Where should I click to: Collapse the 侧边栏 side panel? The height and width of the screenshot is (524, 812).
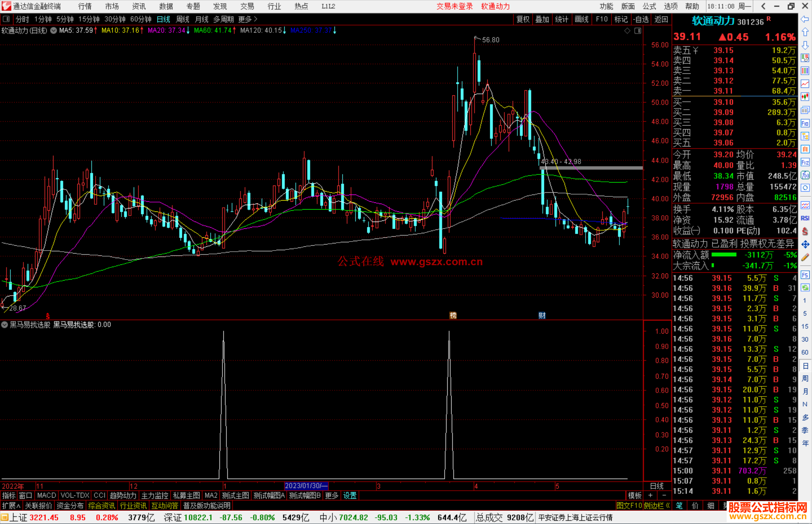(x=657, y=506)
